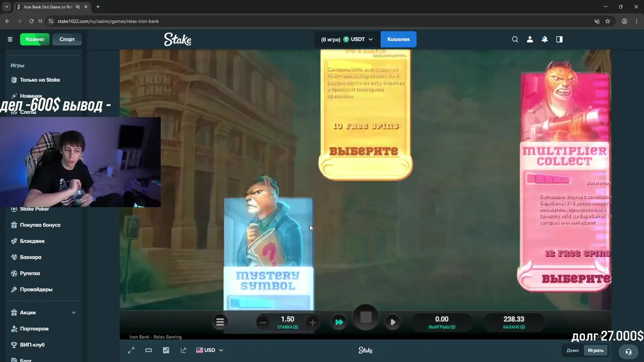Click the 1.50 bet amount
This screenshot has width=644, height=362.
coord(287,319)
